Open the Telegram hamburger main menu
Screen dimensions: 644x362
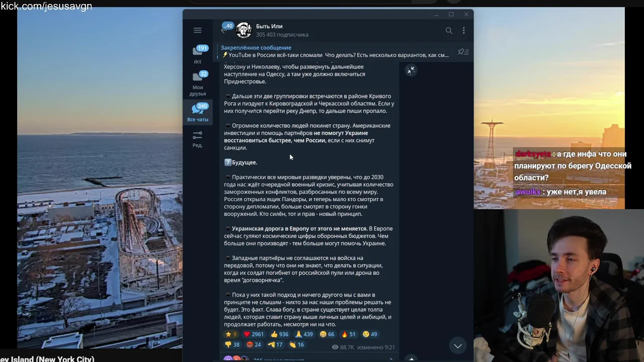click(x=197, y=30)
